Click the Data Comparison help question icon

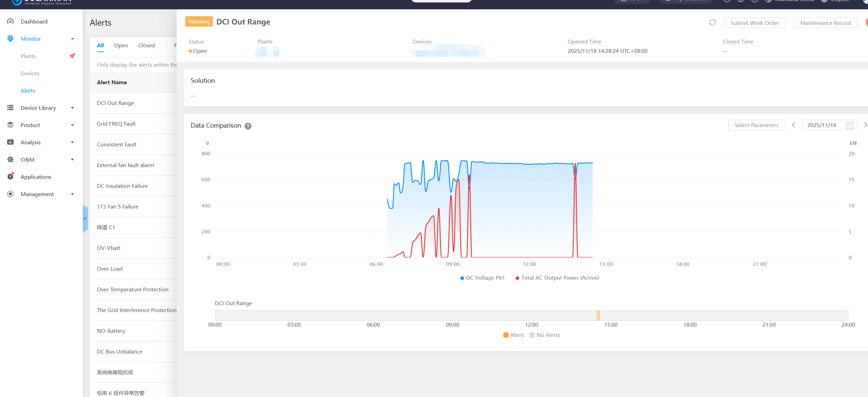click(248, 126)
